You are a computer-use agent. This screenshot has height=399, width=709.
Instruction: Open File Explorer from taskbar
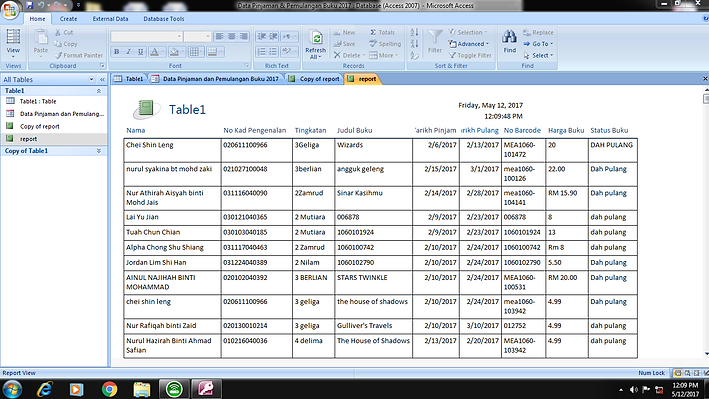[142, 389]
